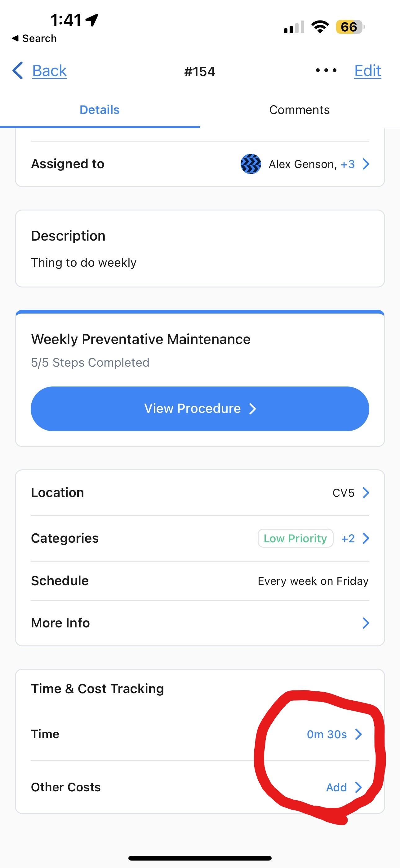Tap the blue back chevron icon
Screen dimensions: 400x868
[x=17, y=70]
